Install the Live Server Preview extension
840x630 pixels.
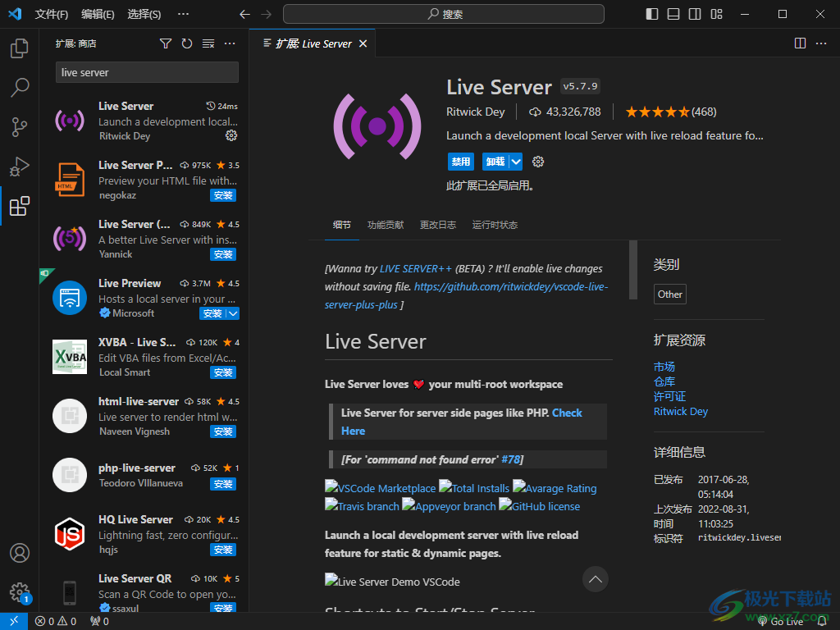(x=223, y=195)
